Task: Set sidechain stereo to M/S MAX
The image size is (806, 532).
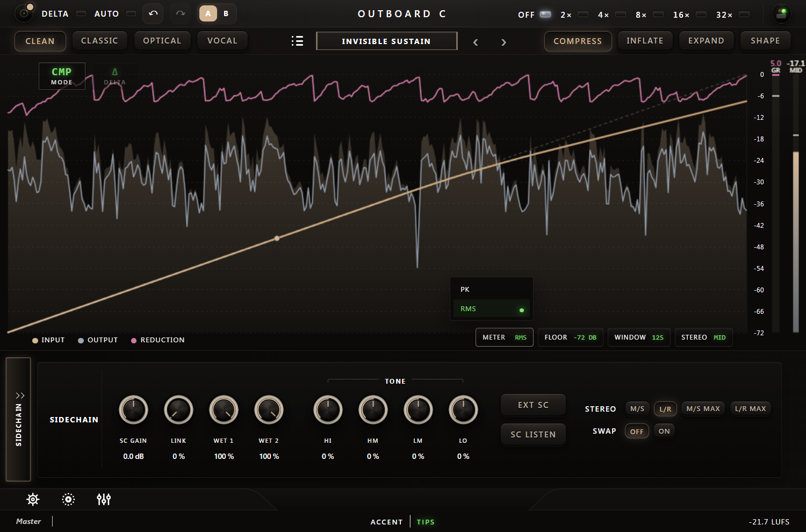Action: (x=703, y=409)
